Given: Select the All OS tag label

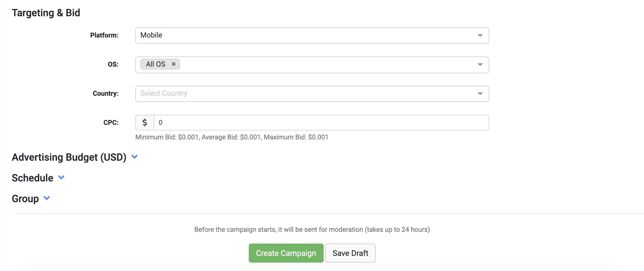Looking at the screenshot, I should coord(155,64).
